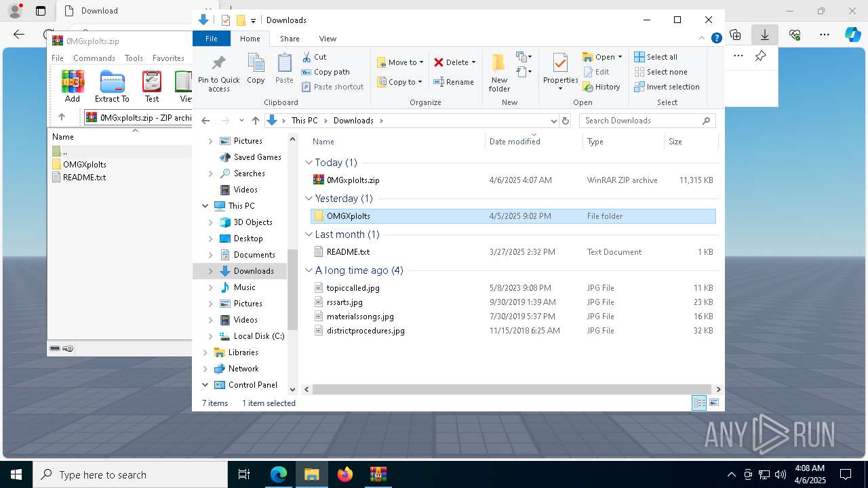This screenshot has height=488, width=868.
Task: Open the Delete dropdown arrow
Action: tap(473, 62)
